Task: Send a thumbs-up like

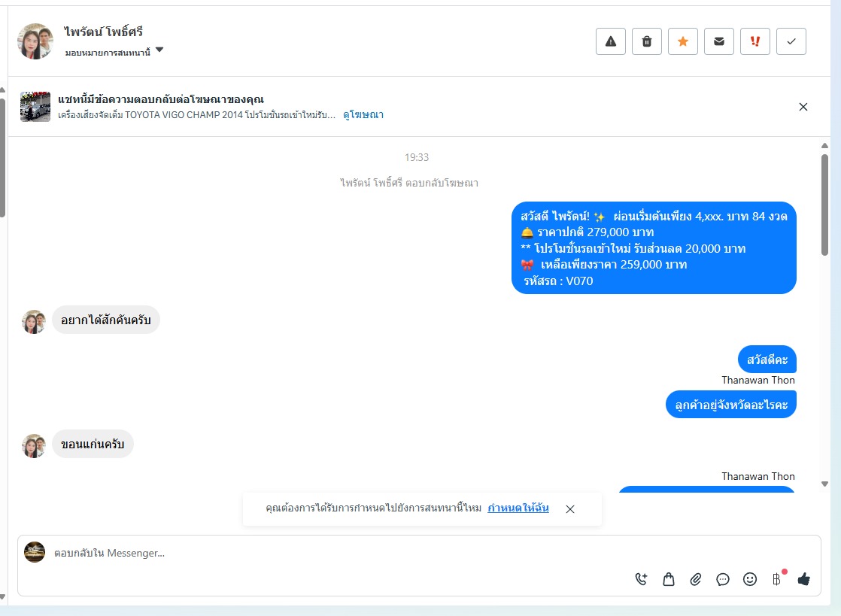Action: (803, 579)
